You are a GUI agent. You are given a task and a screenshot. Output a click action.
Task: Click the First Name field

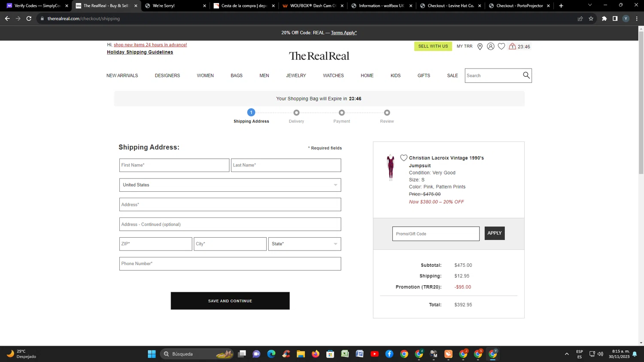point(174,165)
